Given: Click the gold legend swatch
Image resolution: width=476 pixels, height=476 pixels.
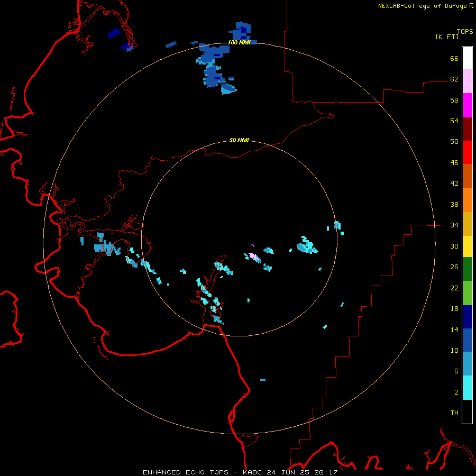Looking at the screenshot, I should point(467,224).
